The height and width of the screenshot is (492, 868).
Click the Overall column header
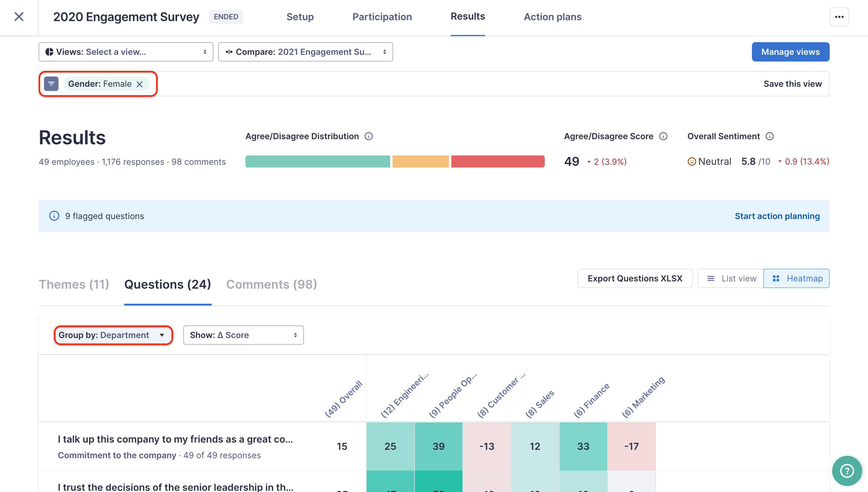(x=343, y=399)
